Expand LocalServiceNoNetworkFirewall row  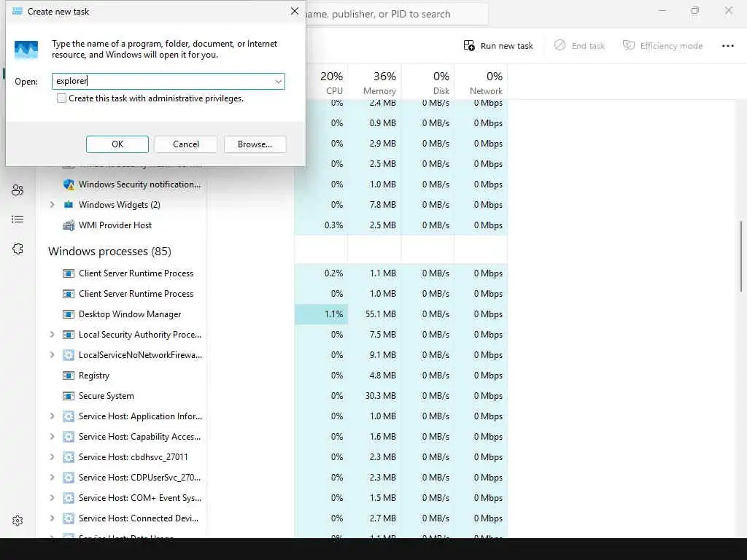(x=52, y=355)
